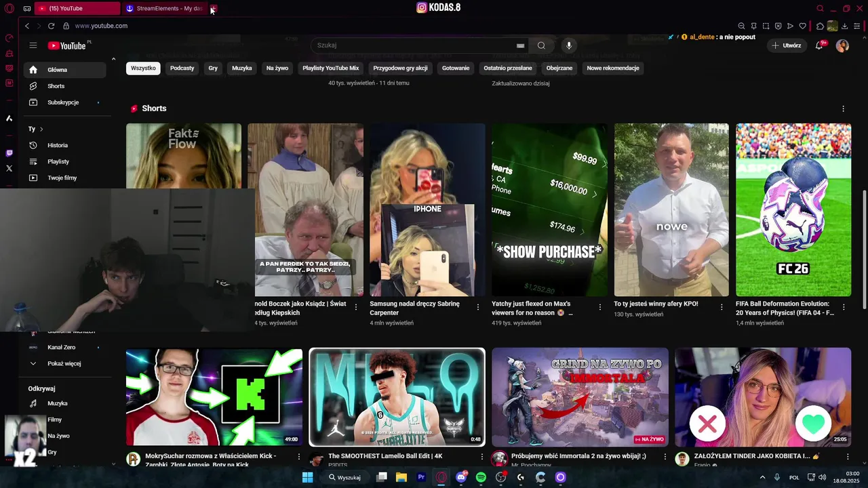Viewport: 868px width, 488px height.
Task: Open Opera Easy Setup menu icon
Action: click(857, 26)
